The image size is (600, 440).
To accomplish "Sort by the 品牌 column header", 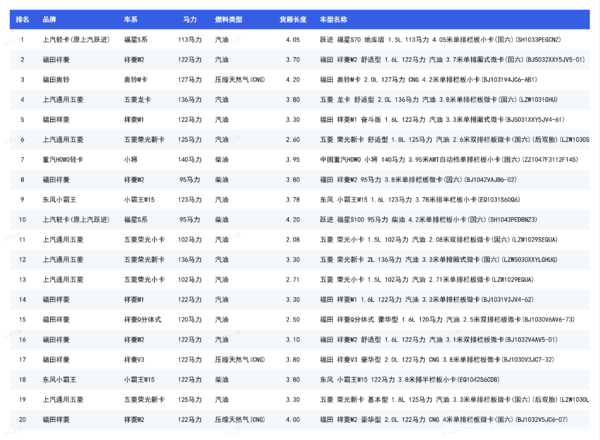I will pyautogui.click(x=51, y=19).
